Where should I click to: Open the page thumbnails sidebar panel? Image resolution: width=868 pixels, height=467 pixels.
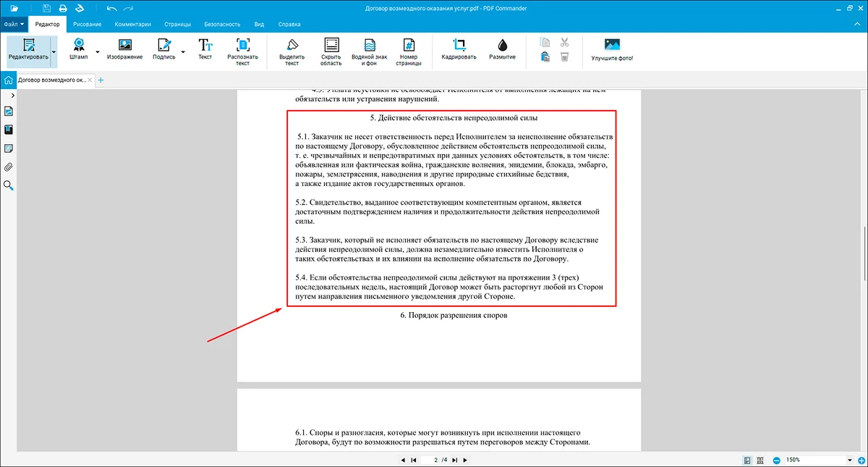click(9, 112)
